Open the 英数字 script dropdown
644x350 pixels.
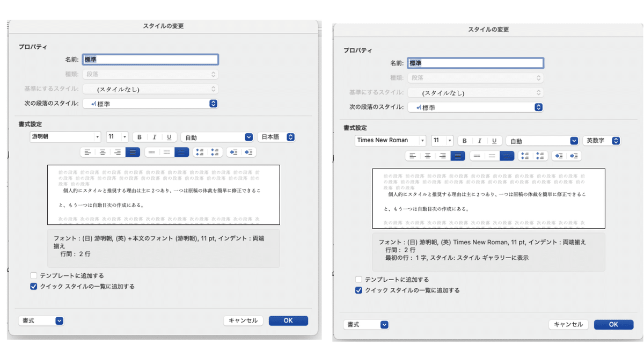pos(602,141)
